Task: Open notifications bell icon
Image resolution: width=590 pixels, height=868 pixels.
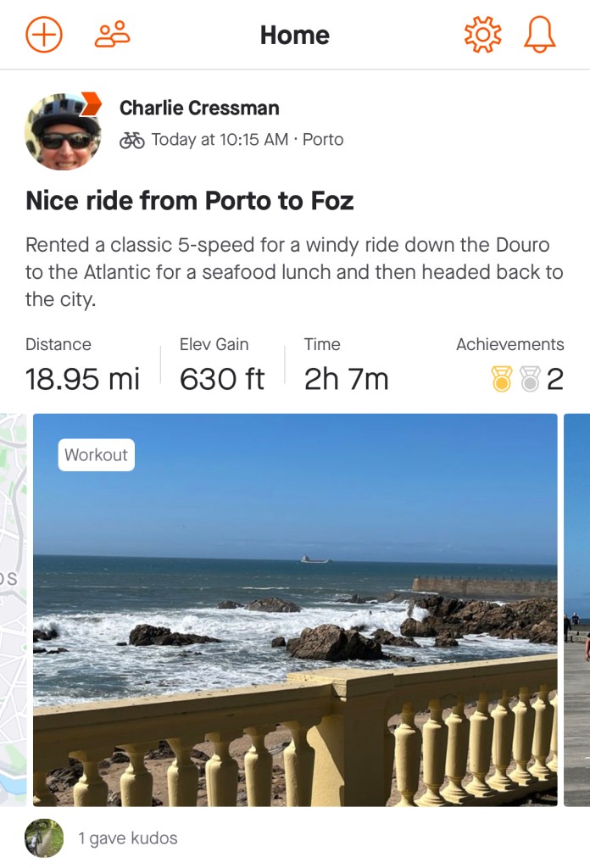Action: click(540, 35)
